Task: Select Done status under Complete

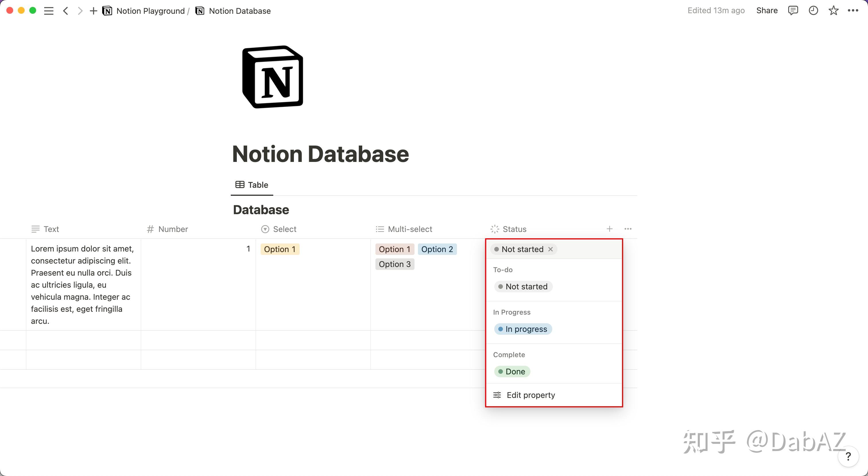Action: (512, 371)
